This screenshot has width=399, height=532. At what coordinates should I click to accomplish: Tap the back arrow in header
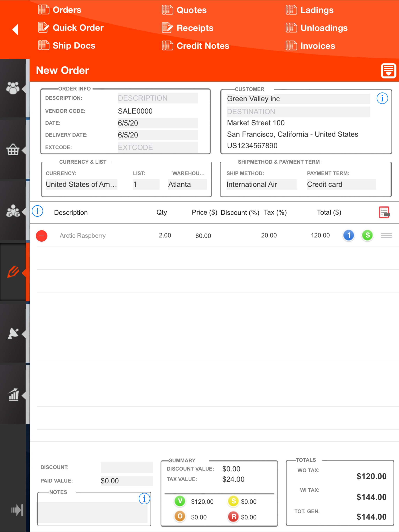(x=15, y=30)
